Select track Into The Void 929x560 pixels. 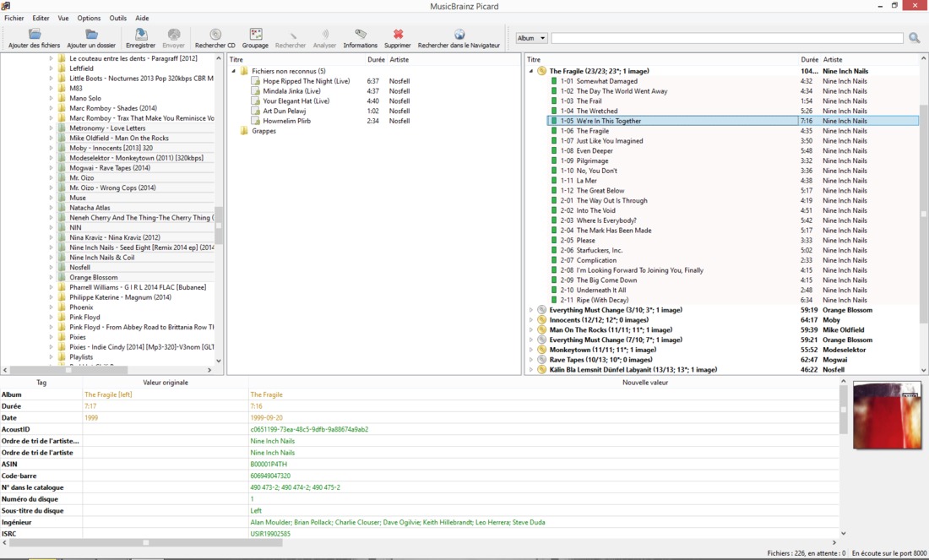pyautogui.click(x=595, y=210)
